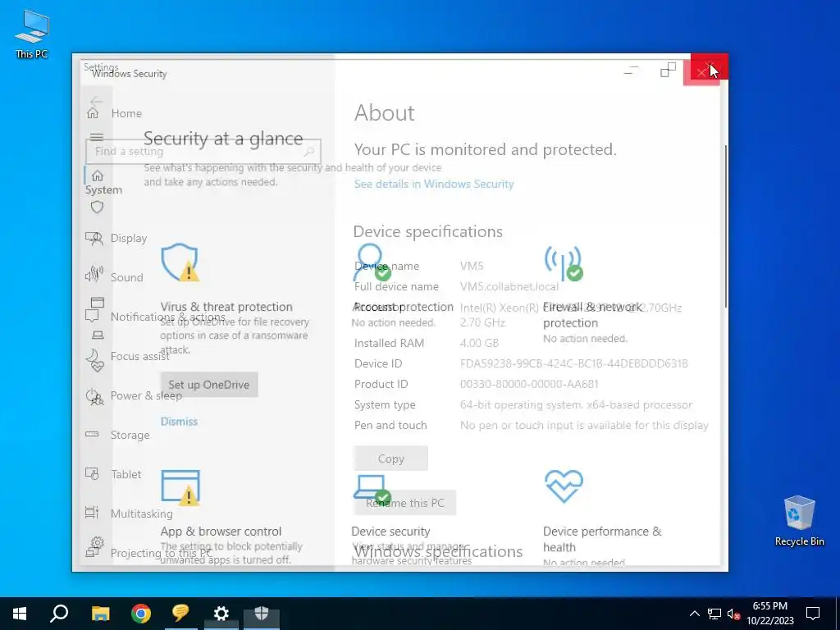Open Device performance & health heart icon
The width and height of the screenshot is (840, 630).
(564, 486)
